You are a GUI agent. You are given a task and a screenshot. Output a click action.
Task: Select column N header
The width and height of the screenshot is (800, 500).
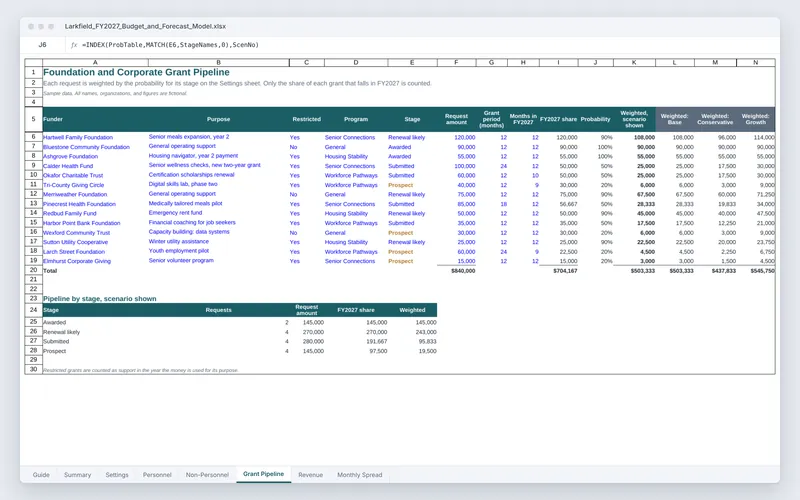click(756, 62)
